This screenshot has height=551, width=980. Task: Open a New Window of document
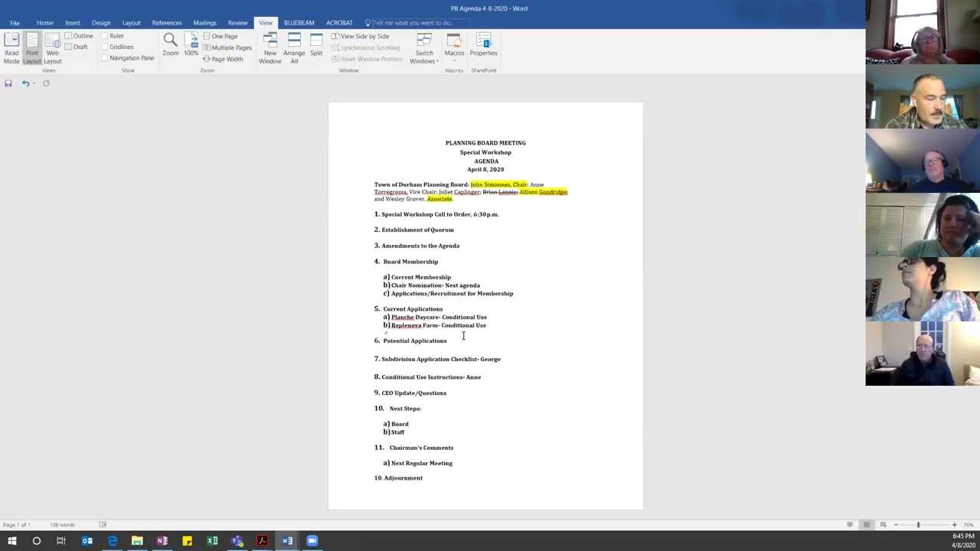pos(269,49)
